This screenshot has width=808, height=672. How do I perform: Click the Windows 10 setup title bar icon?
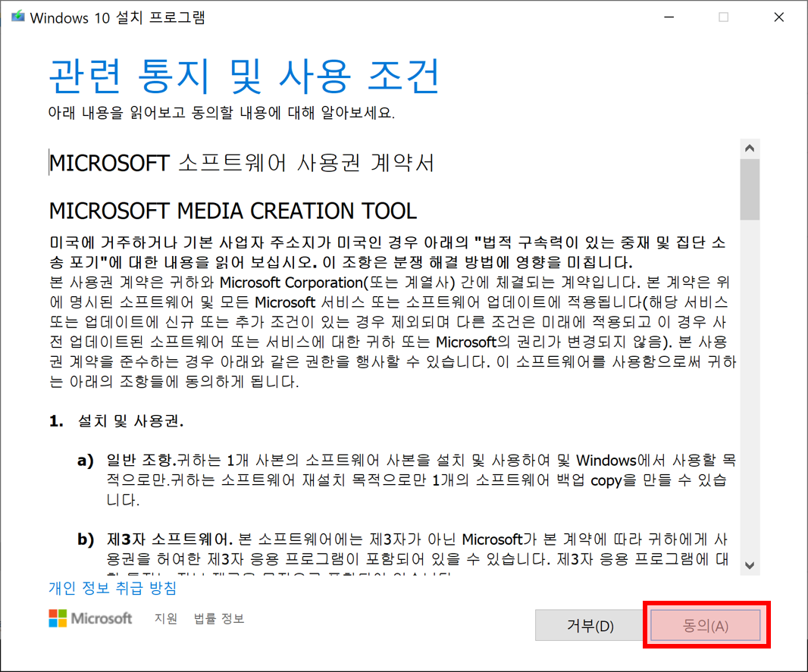click(x=18, y=17)
